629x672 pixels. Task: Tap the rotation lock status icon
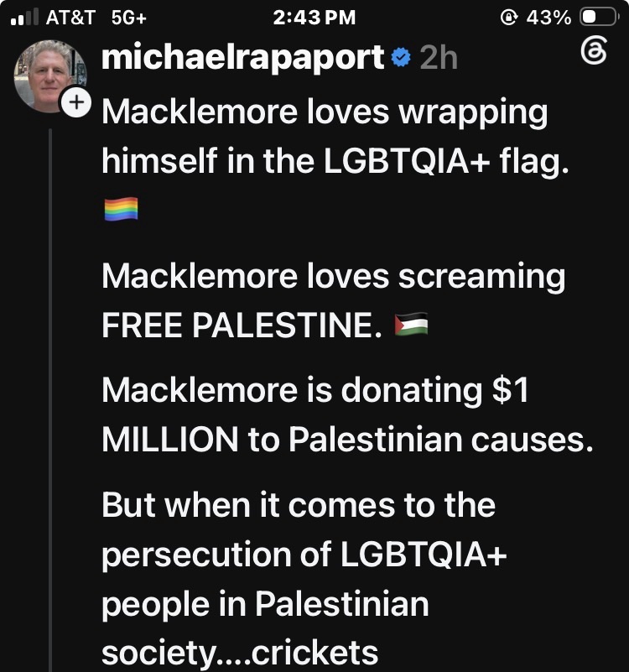point(508,18)
